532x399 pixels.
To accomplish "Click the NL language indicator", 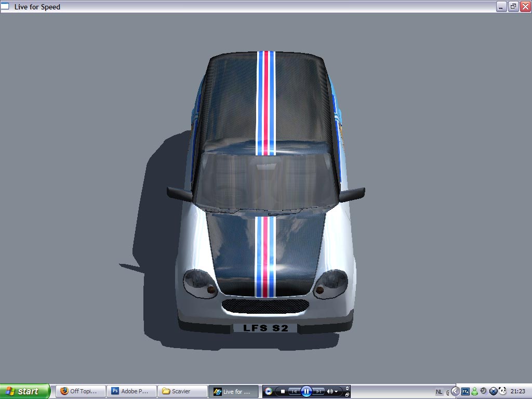I will coord(439,392).
